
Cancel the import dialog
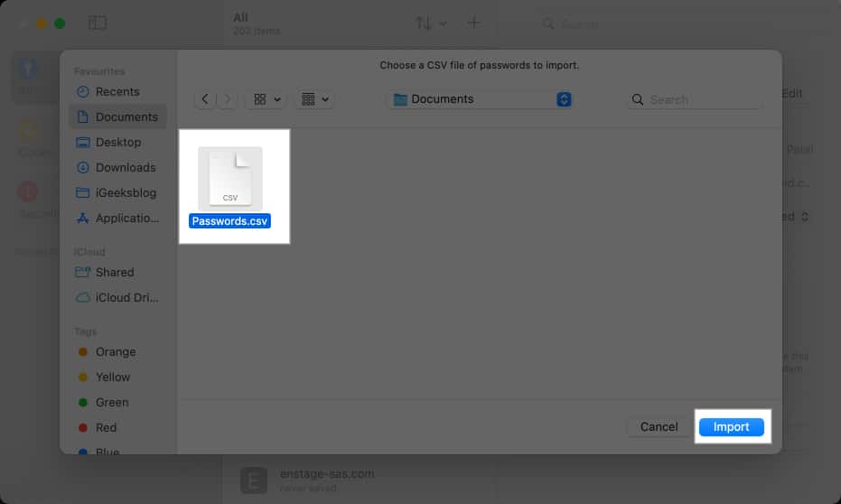click(x=659, y=427)
